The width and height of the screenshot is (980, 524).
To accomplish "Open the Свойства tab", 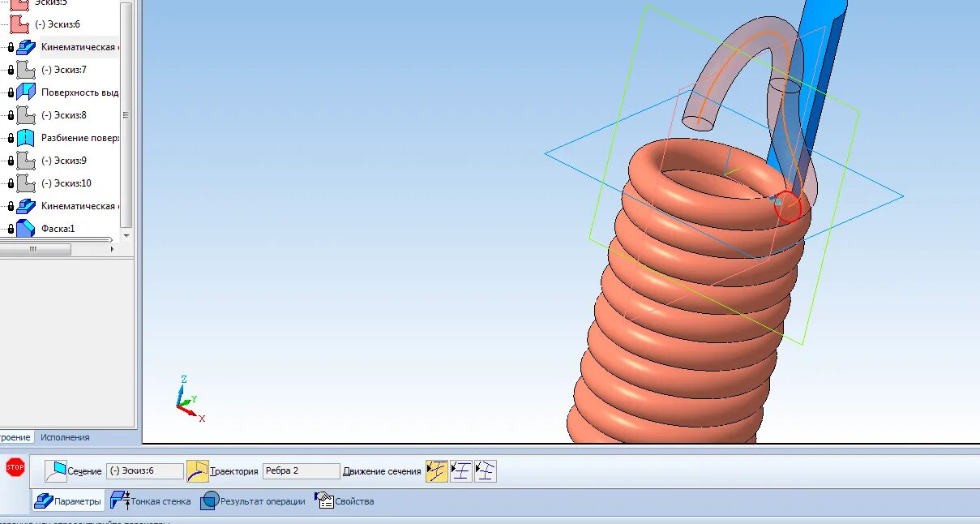I will (x=344, y=501).
